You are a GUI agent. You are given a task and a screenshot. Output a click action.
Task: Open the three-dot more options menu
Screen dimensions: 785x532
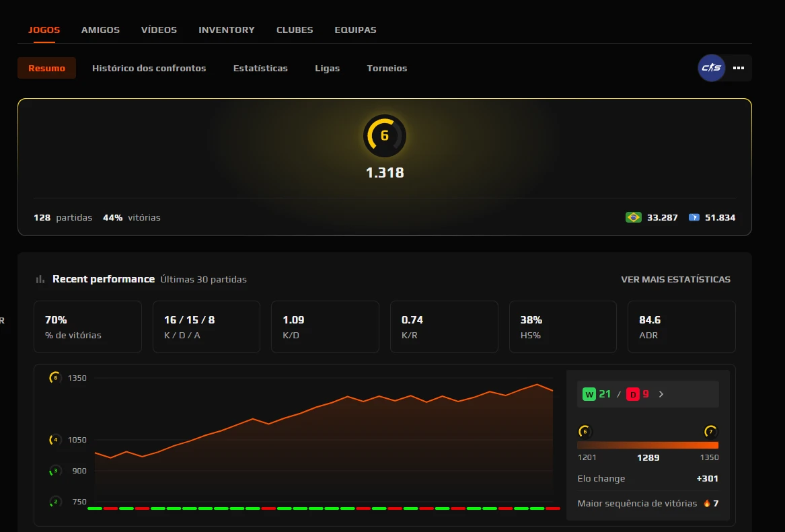point(739,68)
